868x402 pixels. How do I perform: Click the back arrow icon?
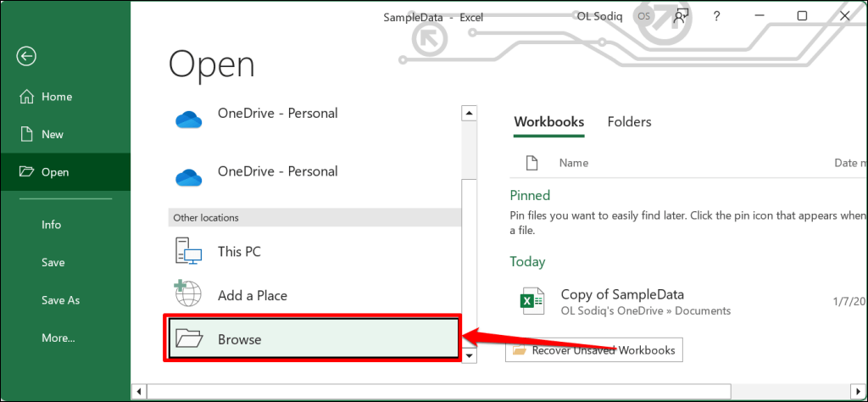(27, 57)
